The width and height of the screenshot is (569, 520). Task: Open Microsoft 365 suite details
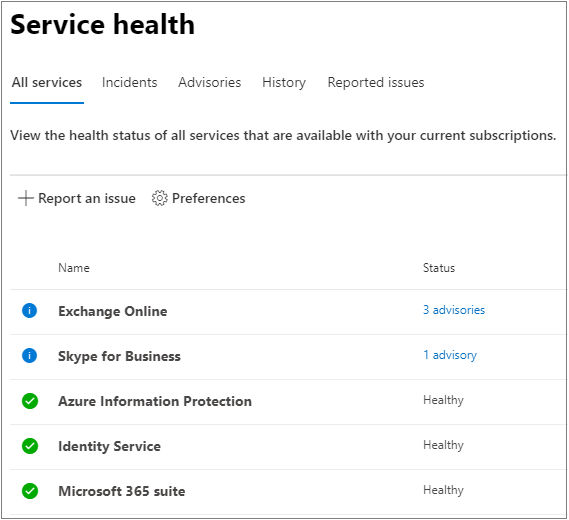pos(122,491)
